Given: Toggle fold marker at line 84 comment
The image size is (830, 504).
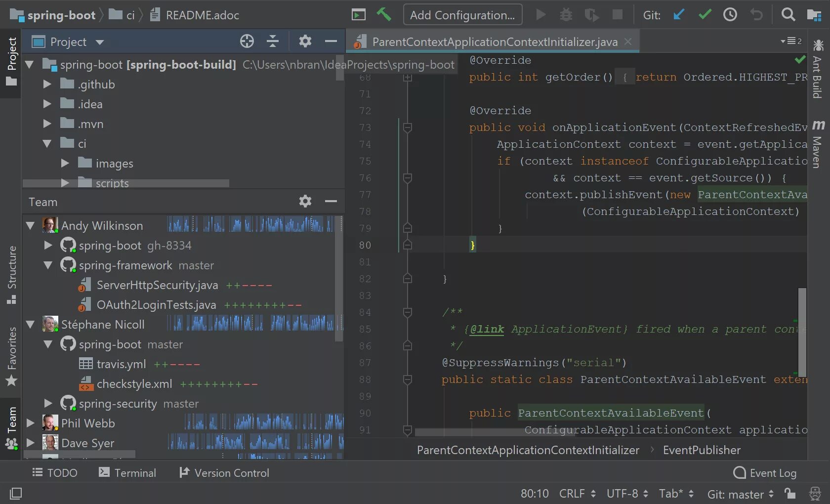Looking at the screenshot, I should (x=408, y=312).
